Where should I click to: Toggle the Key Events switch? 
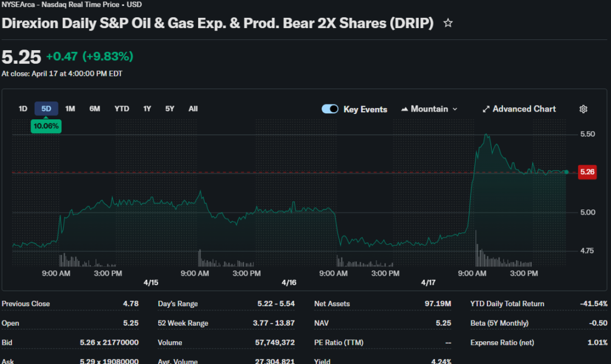point(330,109)
